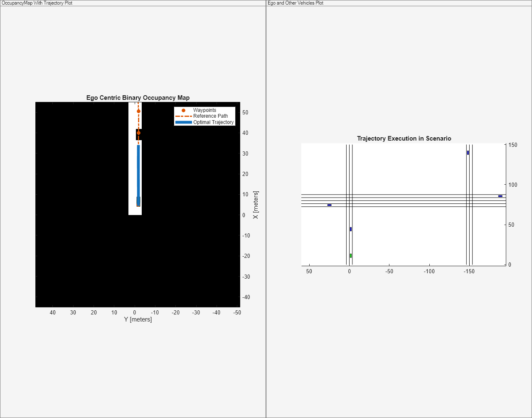Image resolution: width=532 pixels, height=418 pixels.
Task: Click the Y [meters] axis label
Action: (x=138, y=319)
